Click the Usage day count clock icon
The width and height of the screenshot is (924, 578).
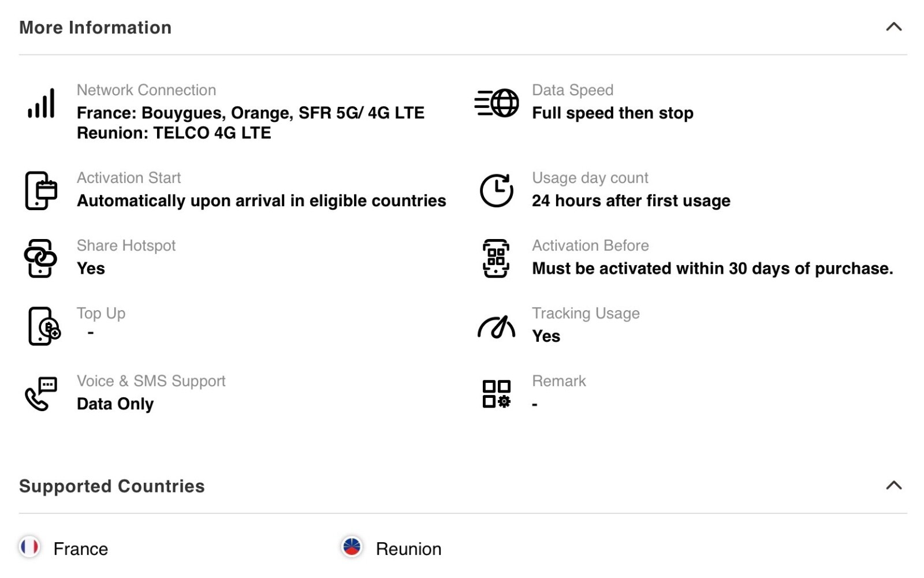[496, 191]
